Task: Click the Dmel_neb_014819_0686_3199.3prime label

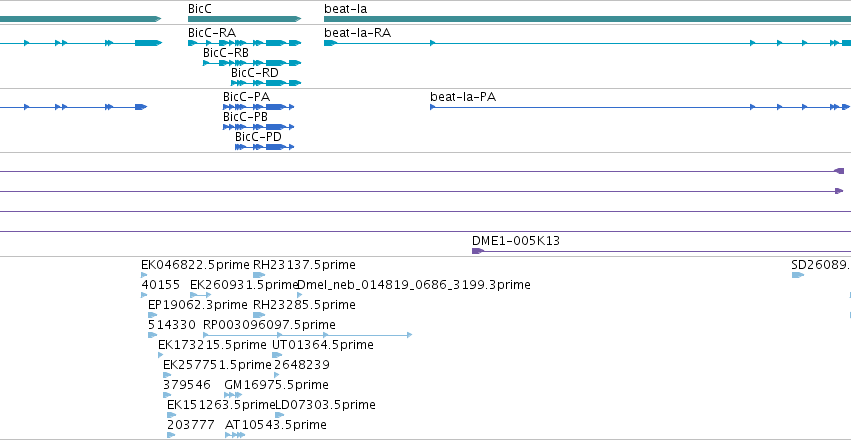Action: (414, 284)
